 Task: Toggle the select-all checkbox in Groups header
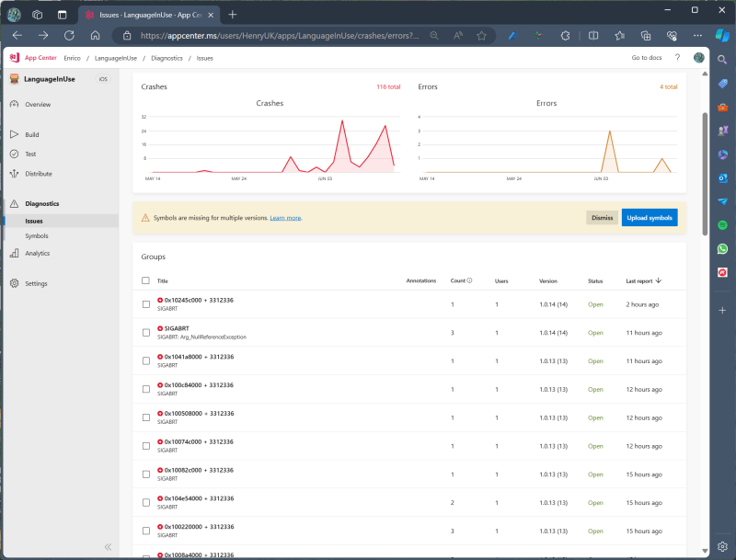click(x=145, y=280)
